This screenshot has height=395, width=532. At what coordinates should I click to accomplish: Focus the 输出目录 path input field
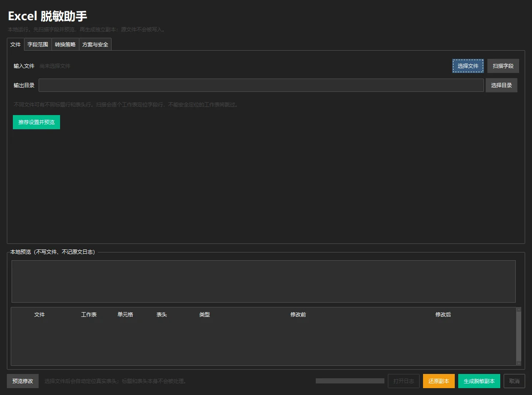pos(261,85)
